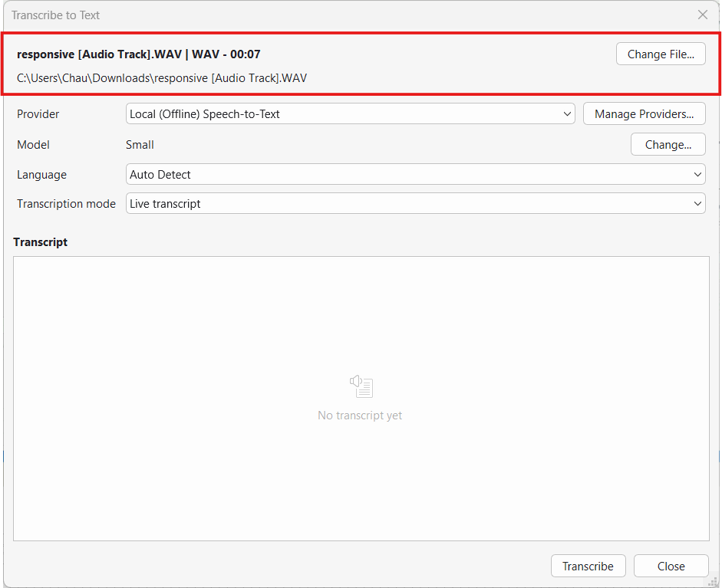Open Manage Providers... dialog
Image resolution: width=722 pixels, height=588 pixels.
645,113
